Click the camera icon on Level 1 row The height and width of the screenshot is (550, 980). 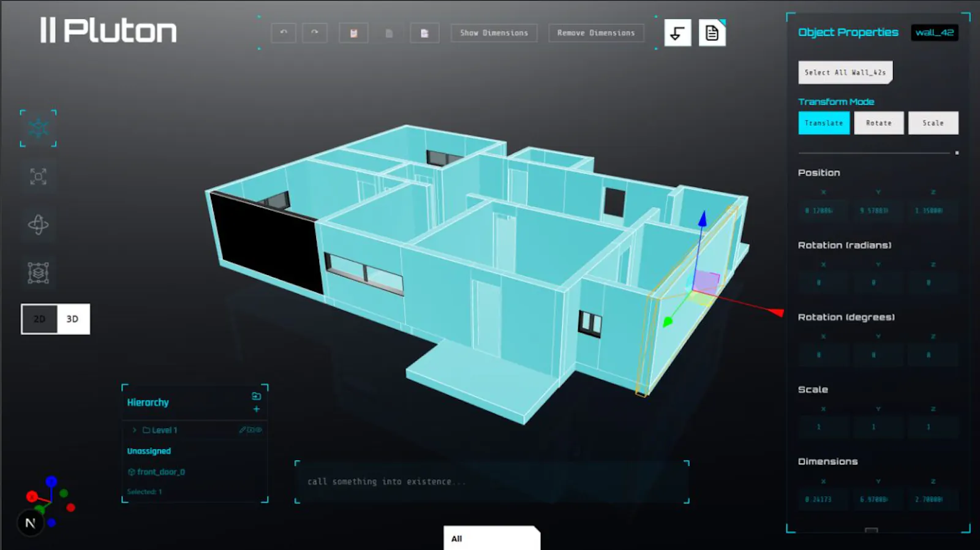(251, 430)
